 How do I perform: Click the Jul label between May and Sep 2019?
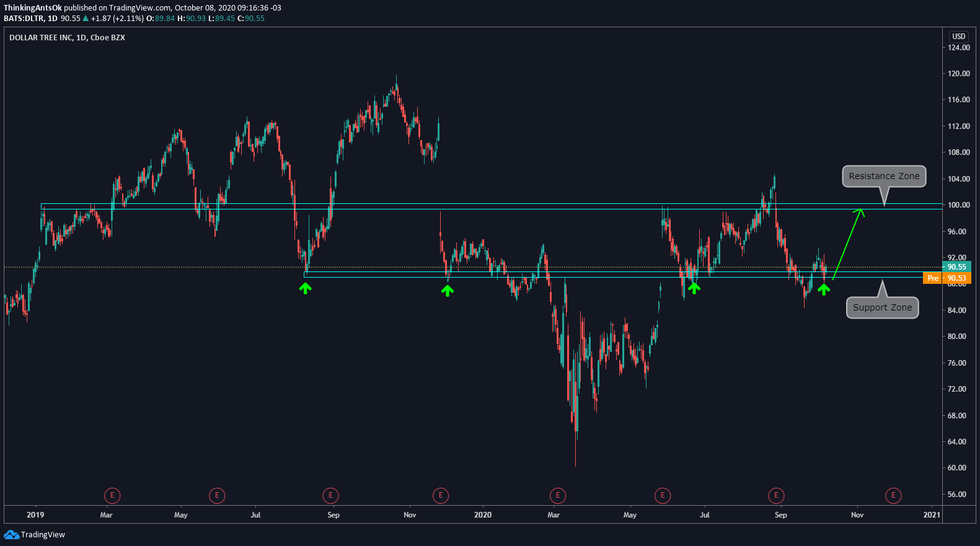(255, 515)
